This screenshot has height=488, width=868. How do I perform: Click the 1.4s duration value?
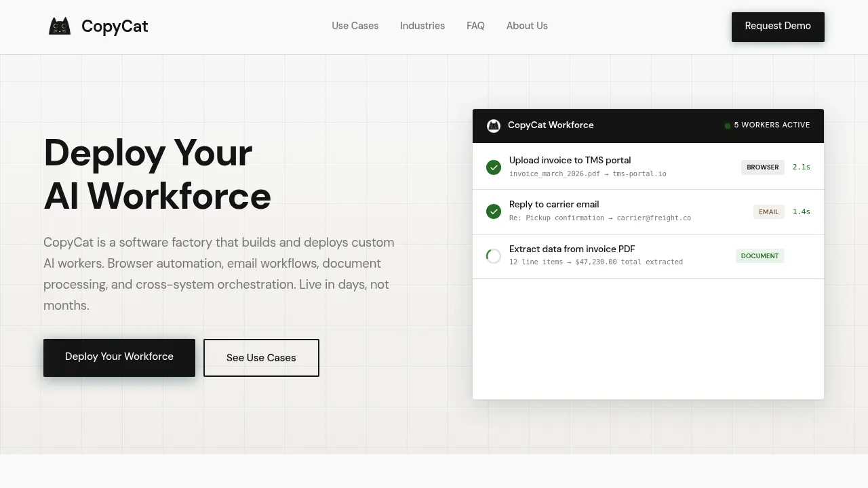click(802, 211)
